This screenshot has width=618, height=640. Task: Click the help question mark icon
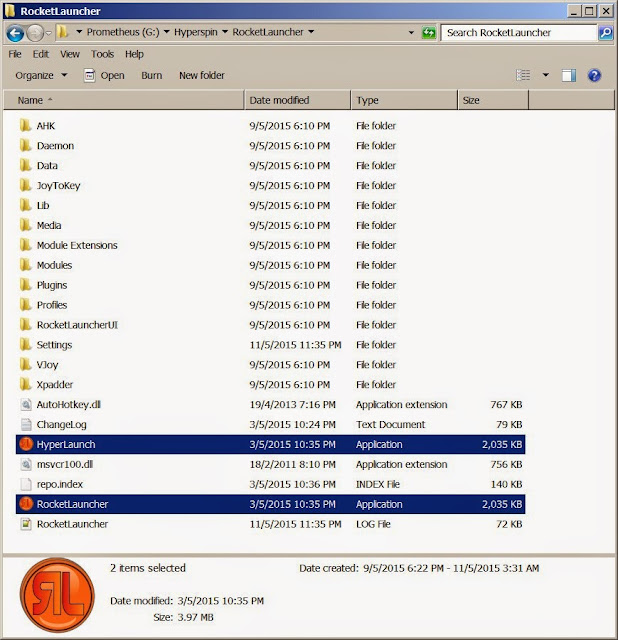tap(594, 76)
